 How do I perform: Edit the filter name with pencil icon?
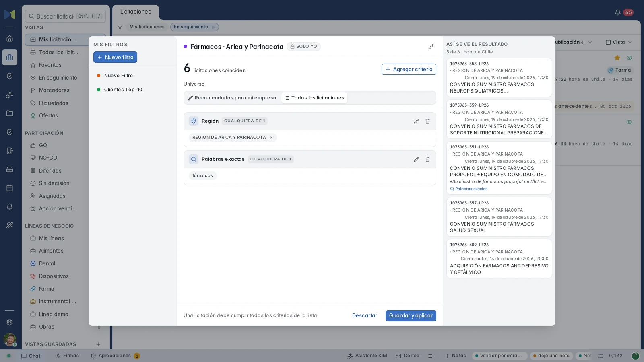(431, 47)
